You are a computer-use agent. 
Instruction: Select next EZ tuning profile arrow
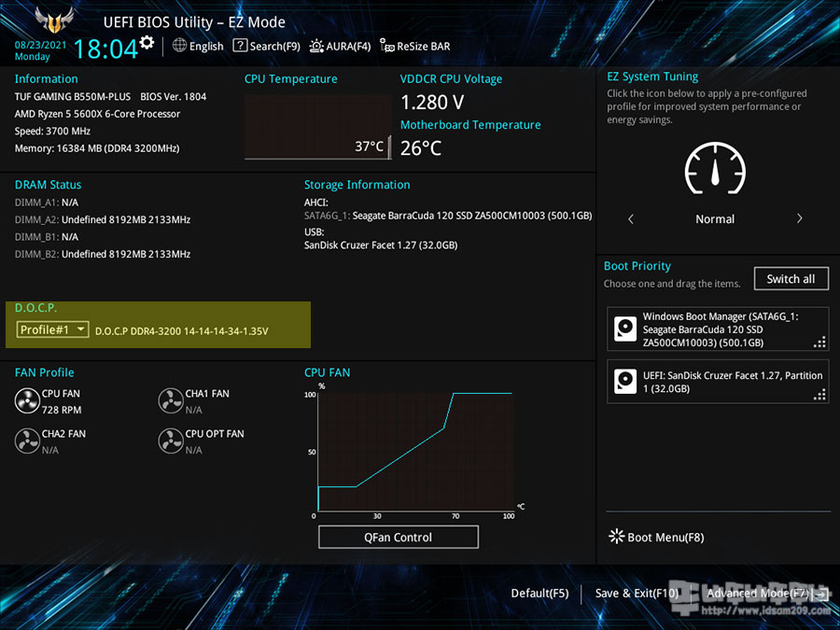point(799,218)
